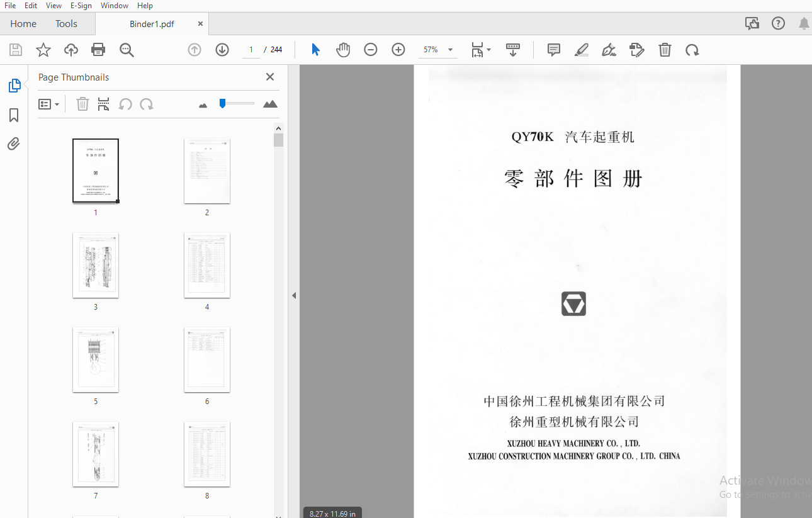Zoom in with the plus circle icon
Viewport: 812px width, 518px height.
398,50
